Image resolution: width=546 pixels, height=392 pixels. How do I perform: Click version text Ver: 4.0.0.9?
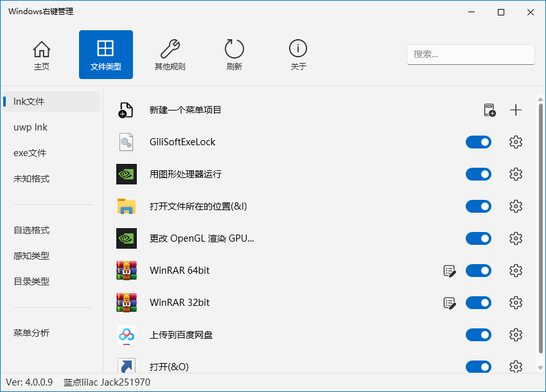[x=30, y=382]
